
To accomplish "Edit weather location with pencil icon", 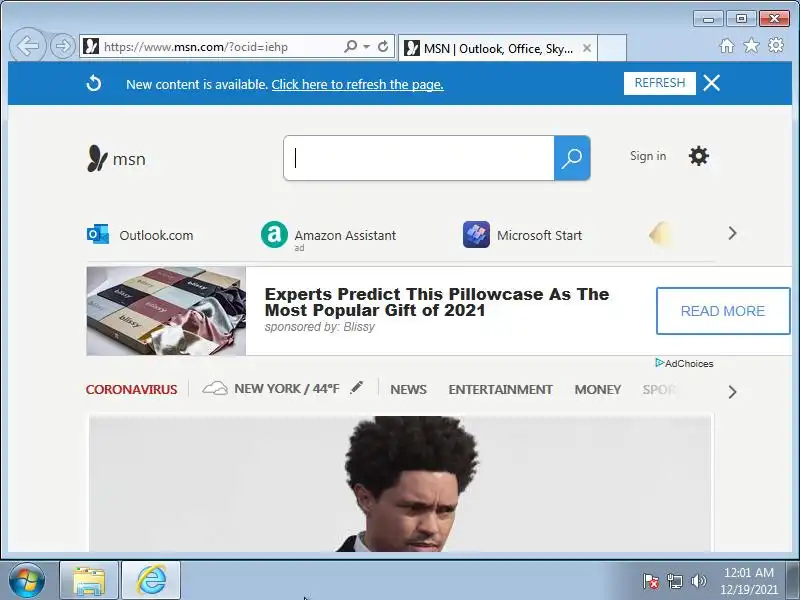I will click(357, 387).
